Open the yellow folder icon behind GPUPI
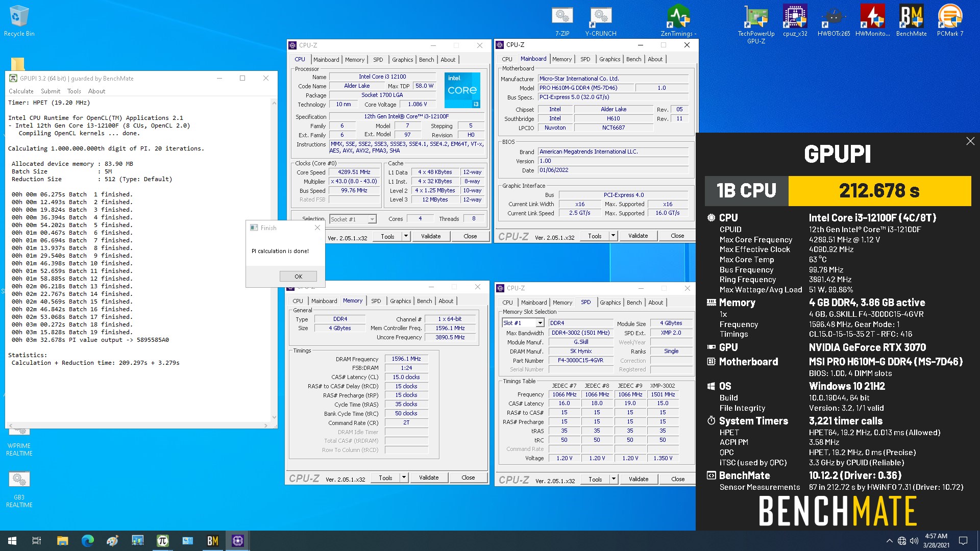980x551 pixels. [17, 64]
